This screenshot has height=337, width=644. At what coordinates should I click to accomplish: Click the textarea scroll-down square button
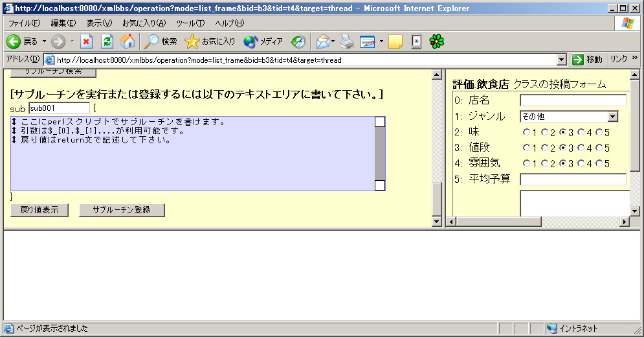[x=380, y=185]
